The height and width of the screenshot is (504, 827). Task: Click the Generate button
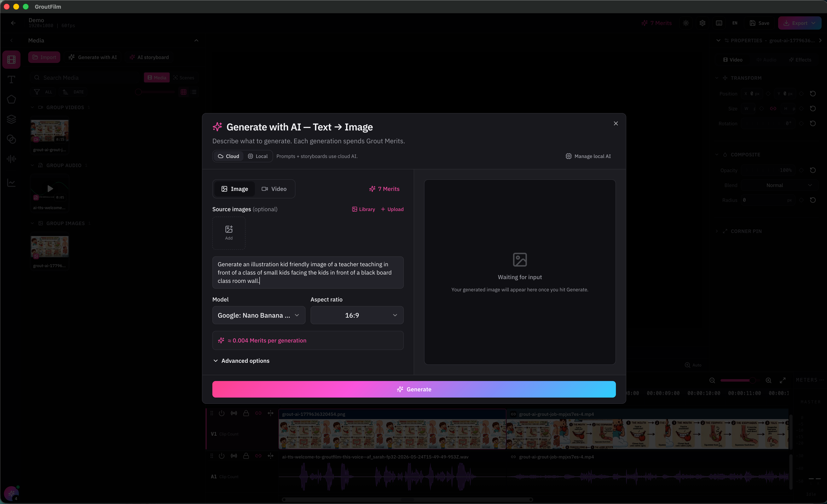(x=414, y=389)
